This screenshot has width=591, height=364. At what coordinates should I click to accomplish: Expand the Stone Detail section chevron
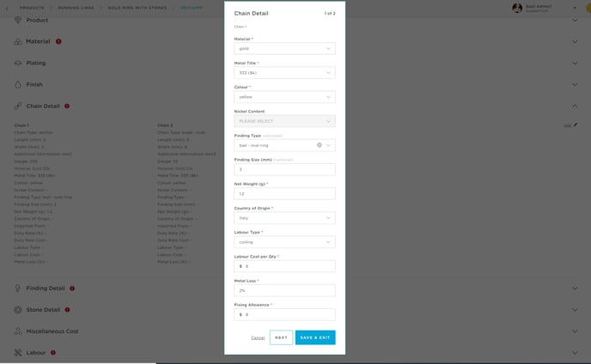tap(575, 310)
